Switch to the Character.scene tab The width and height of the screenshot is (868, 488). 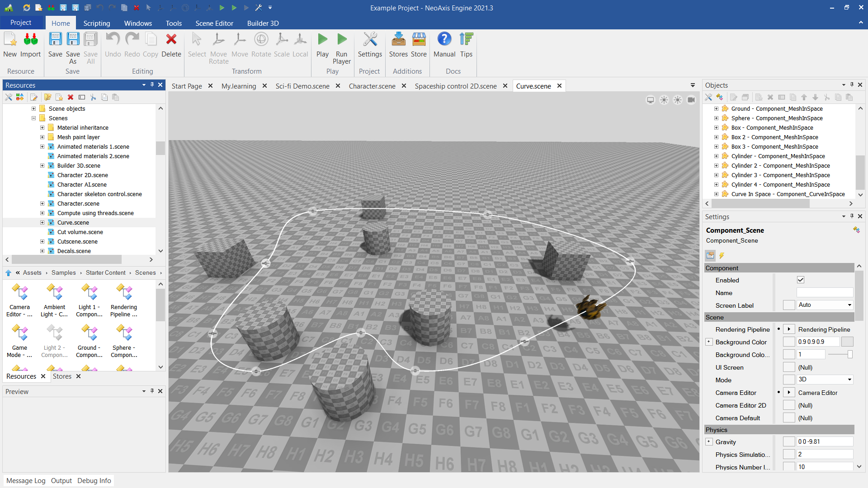[372, 86]
